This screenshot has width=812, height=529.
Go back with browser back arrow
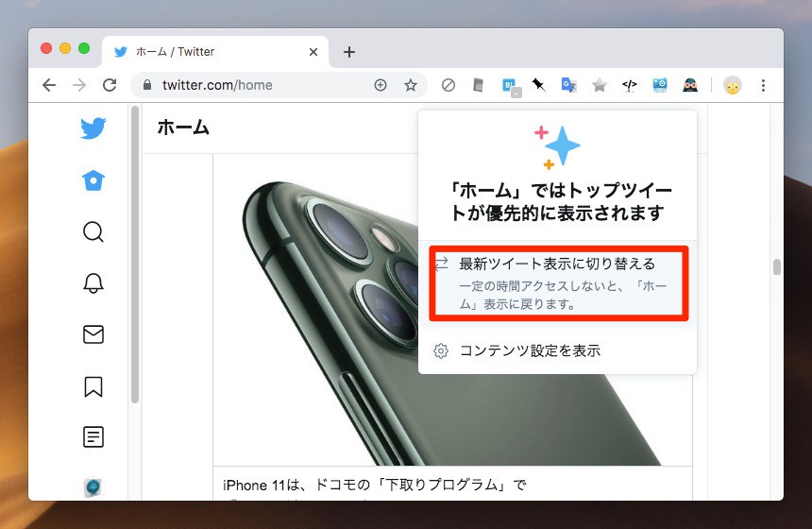[49, 85]
